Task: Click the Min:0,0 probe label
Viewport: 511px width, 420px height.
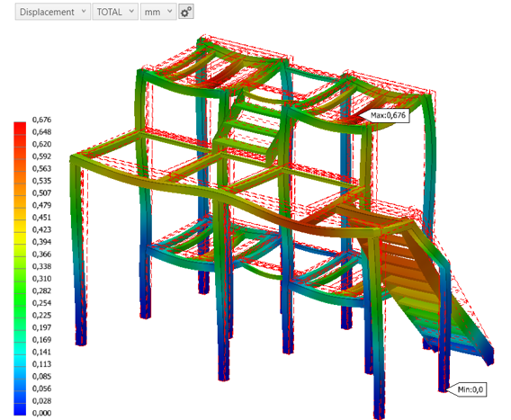Action: (x=470, y=389)
